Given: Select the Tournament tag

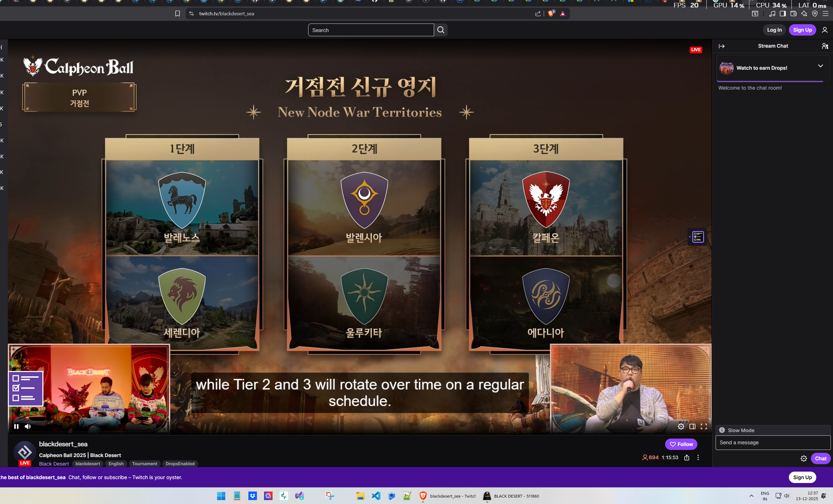Looking at the screenshot, I should 144,464.
